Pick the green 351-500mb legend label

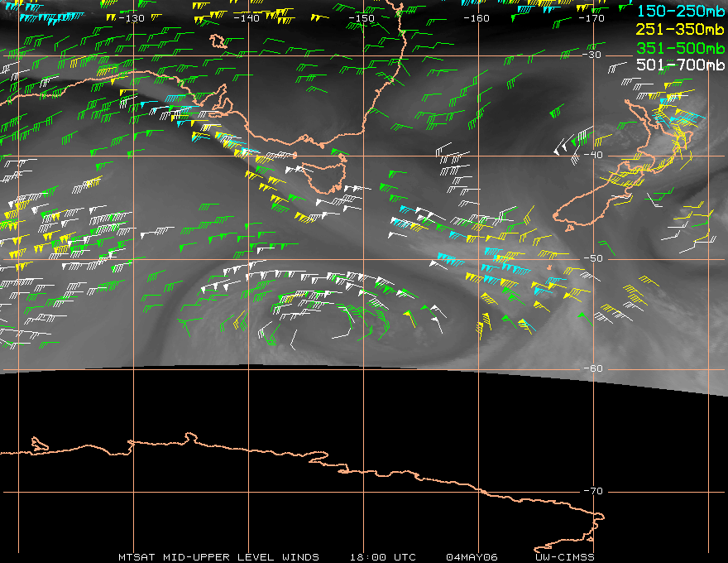pos(681,47)
